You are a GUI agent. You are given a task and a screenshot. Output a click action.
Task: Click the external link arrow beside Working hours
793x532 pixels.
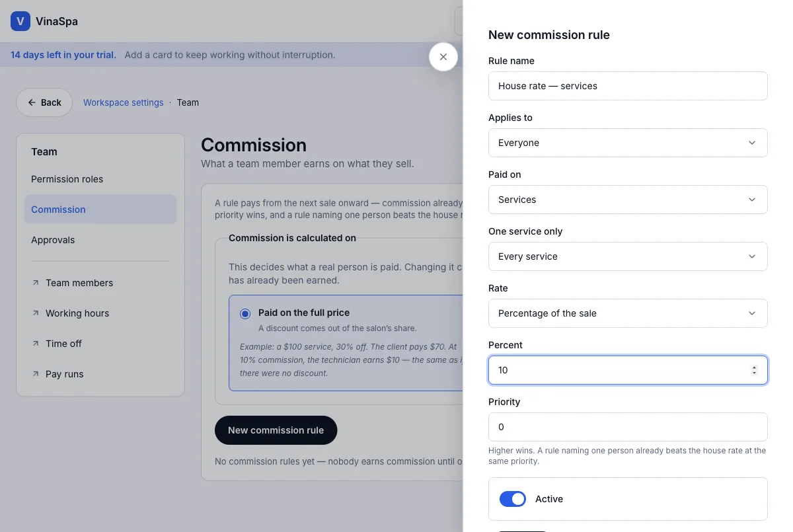click(x=36, y=313)
